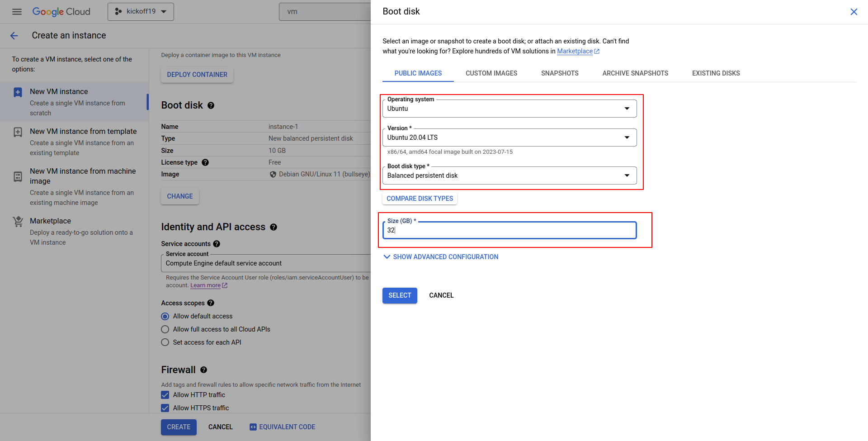This screenshot has height=441, width=868.
Task: Expand Show Advanced Configuration
Action: pyautogui.click(x=441, y=257)
